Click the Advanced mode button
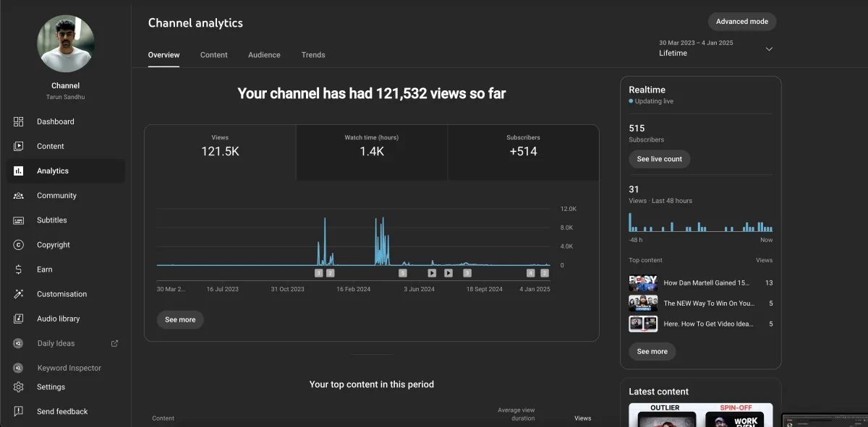The width and height of the screenshot is (868, 427). coord(741,22)
